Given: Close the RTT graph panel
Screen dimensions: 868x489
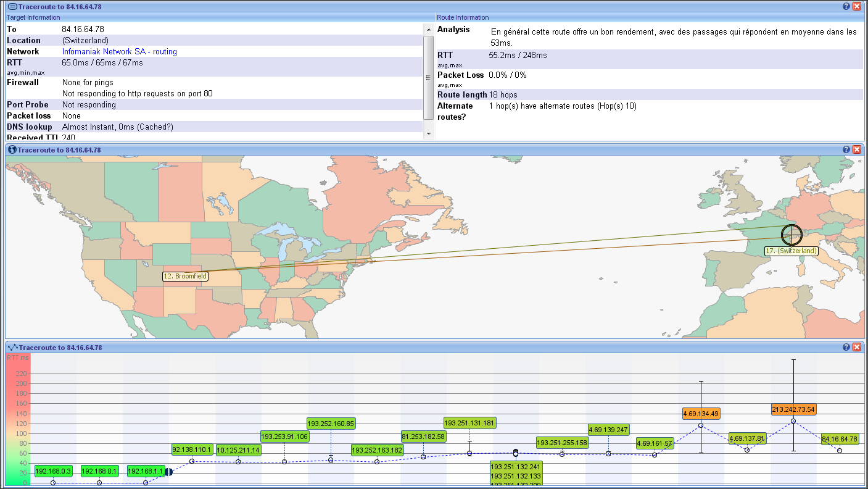Looking at the screenshot, I should [x=857, y=347].
